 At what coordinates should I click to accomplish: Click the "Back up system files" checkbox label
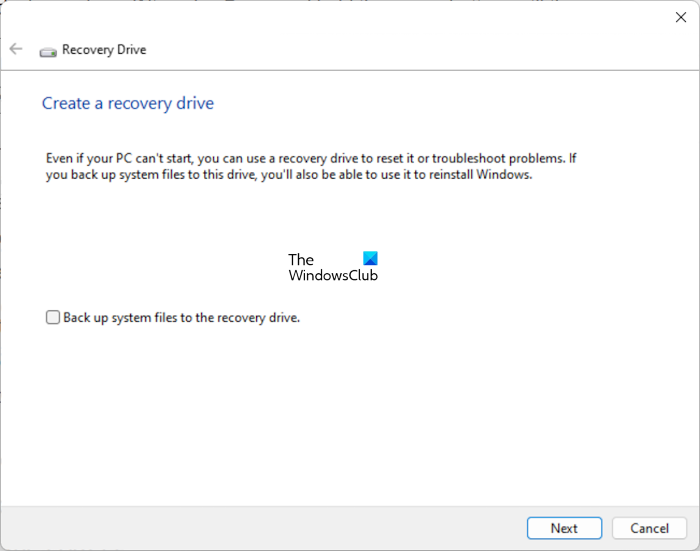coord(181,318)
